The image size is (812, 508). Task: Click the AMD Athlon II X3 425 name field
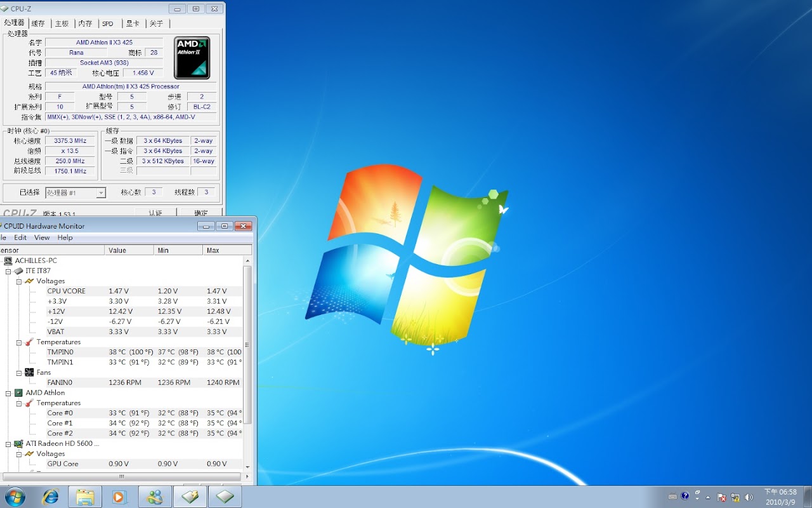(104, 43)
